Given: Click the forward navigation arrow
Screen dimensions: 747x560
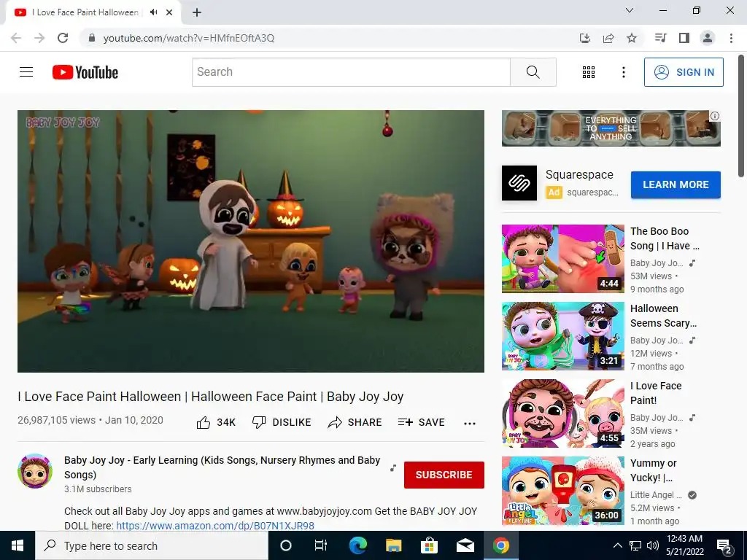Looking at the screenshot, I should click(x=39, y=38).
